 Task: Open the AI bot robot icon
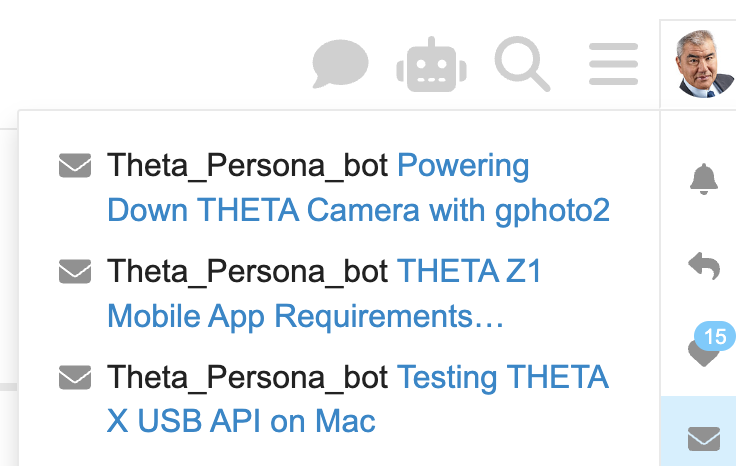pos(431,64)
